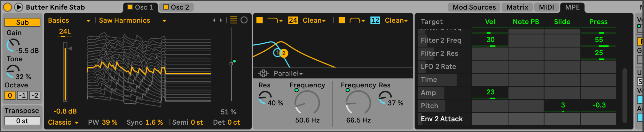Toggle Filter 2 slope 12 button
Screen dimensions: 644x132
click(x=375, y=20)
